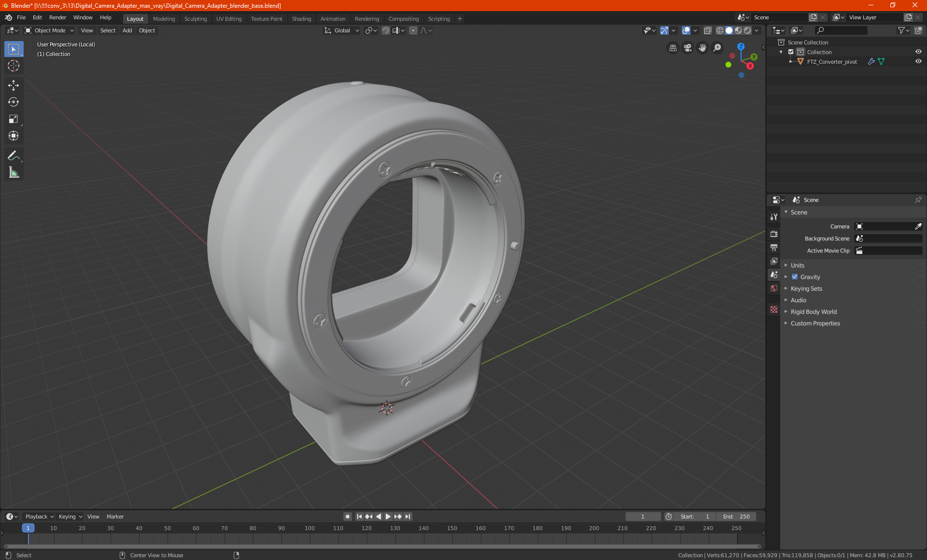Open the shading options dropdown arrow
Image resolution: width=927 pixels, height=560 pixels.
(x=757, y=30)
